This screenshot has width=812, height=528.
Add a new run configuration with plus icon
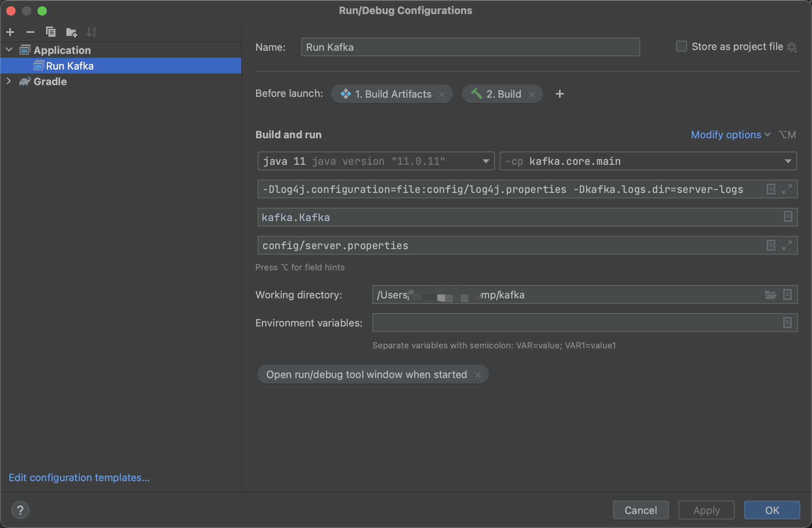pos(10,32)
